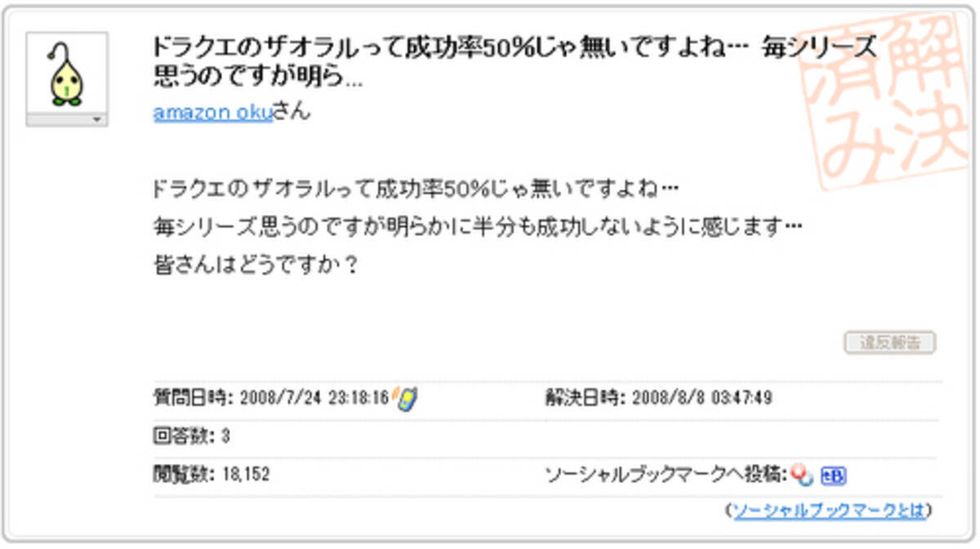Viewport: 980px width, 549px height.
Task: Click the body line starting 毎シリーズ思うのですが
Action: click(479, 227)
